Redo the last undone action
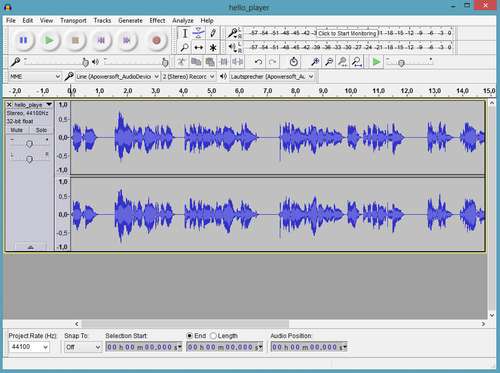 pos(273,62)
